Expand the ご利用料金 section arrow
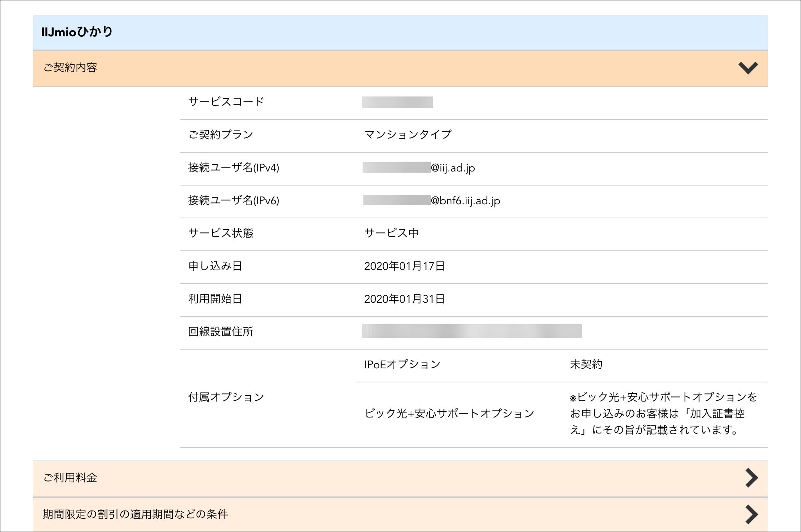 pyautogui.click(x=752, y=478)
